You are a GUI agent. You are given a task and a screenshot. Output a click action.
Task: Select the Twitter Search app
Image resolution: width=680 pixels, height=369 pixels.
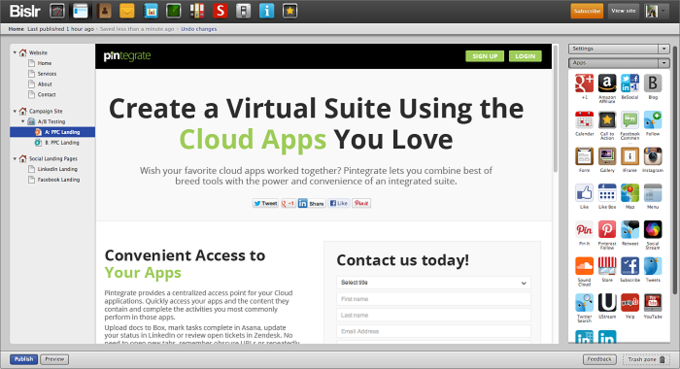pos(584,303)
